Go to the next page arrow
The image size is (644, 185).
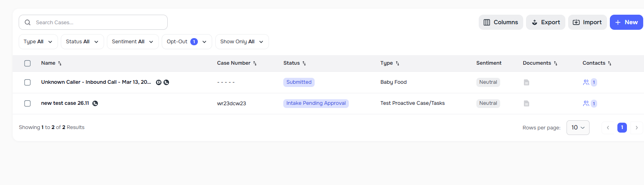tap(636, 128)
